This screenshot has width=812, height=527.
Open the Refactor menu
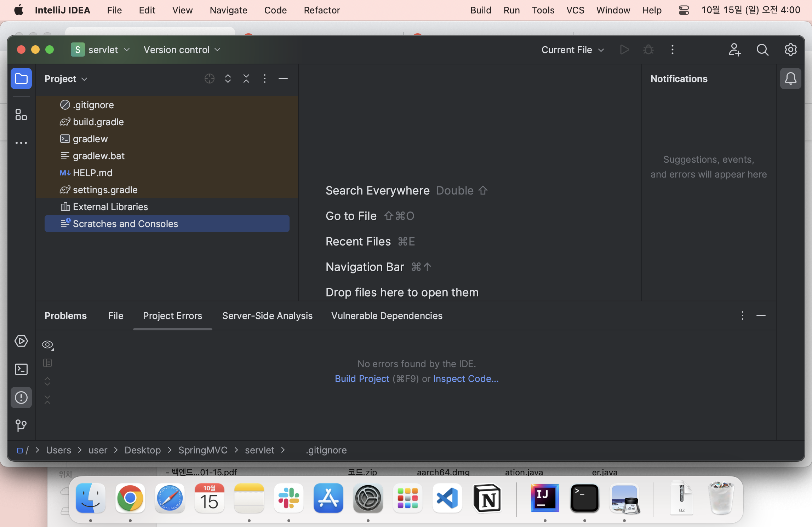322,10
